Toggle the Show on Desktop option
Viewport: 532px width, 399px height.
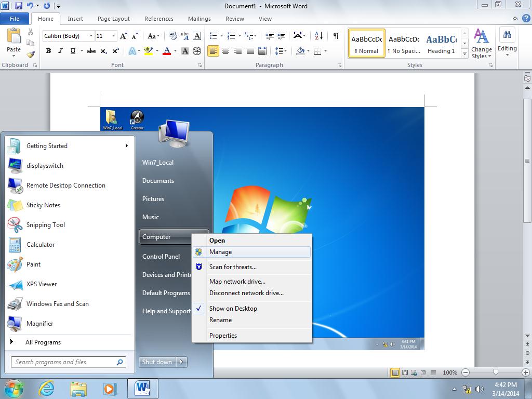(x=233, y=309)
